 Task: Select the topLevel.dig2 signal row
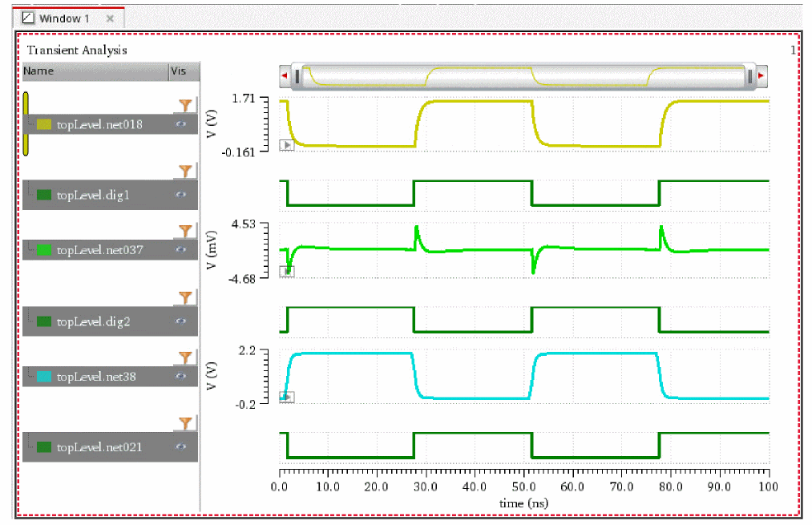[111, 321]
